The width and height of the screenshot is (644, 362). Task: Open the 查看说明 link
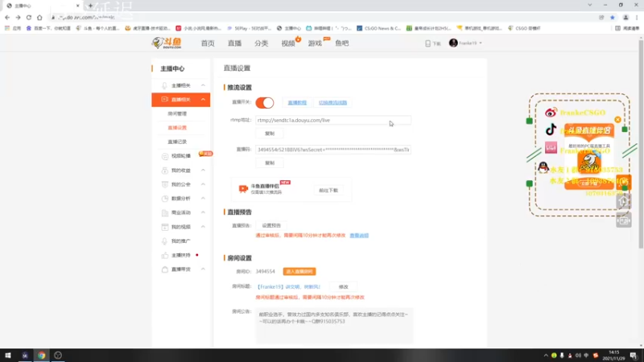click(359, 236)
